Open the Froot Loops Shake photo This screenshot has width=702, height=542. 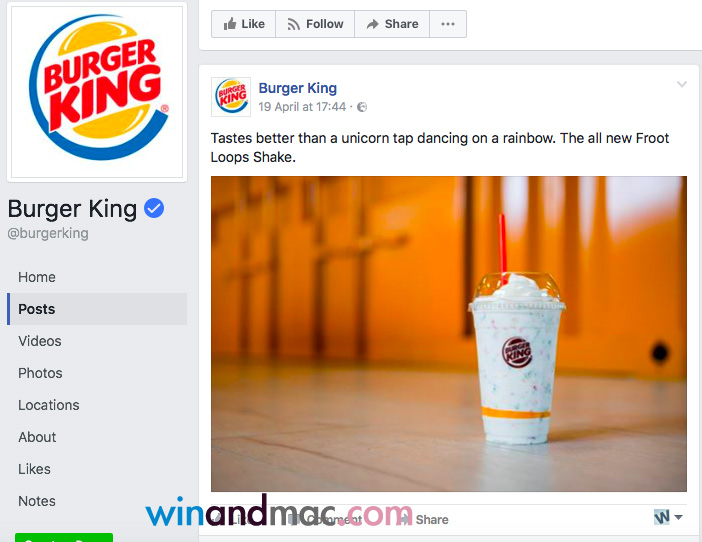449,334
